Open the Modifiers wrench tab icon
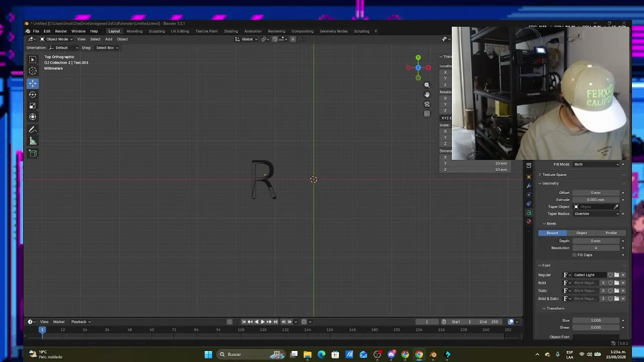644x362 pixels. point(529,186)
